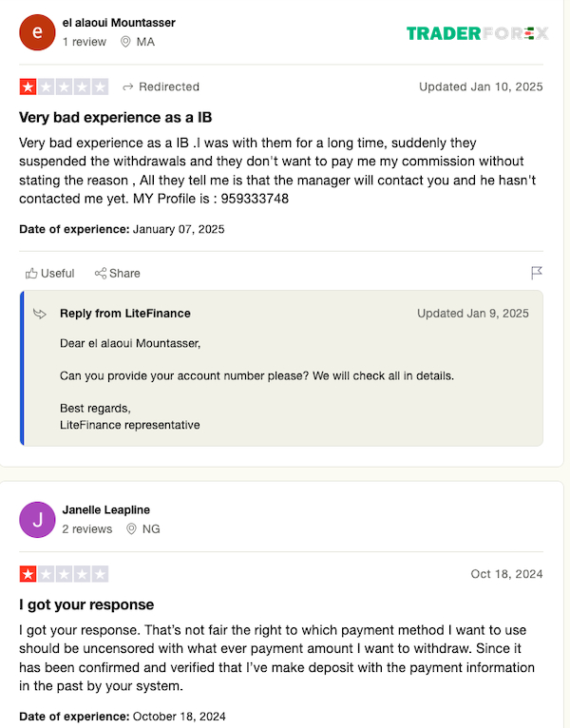Screen dimensions: 570x728
Task: Click the purple 'J' avatar of Janelle Leapline
Action: click(x=37, y=520)
